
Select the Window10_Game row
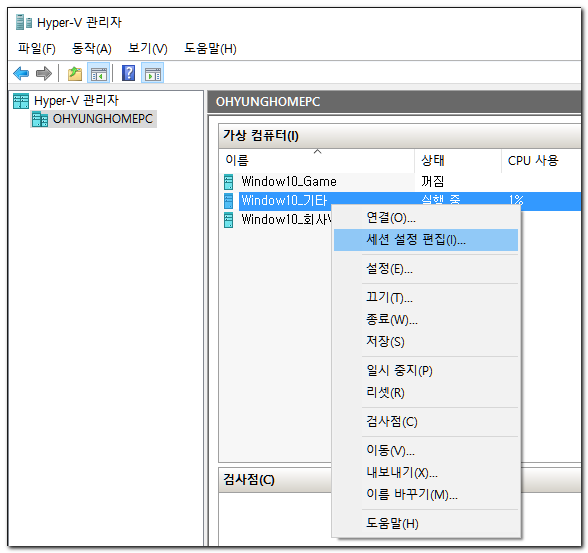click(x=400, y=181)
